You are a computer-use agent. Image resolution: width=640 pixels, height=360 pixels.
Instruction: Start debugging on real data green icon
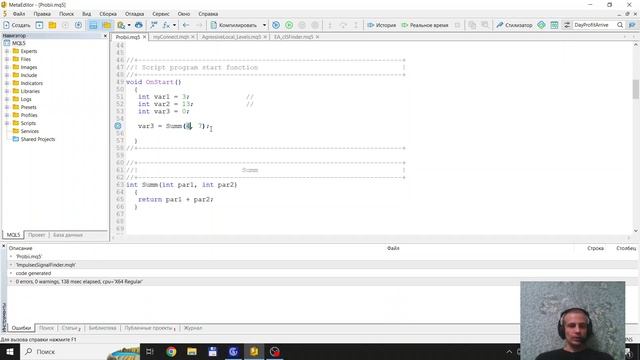click(x=289, y=25)
